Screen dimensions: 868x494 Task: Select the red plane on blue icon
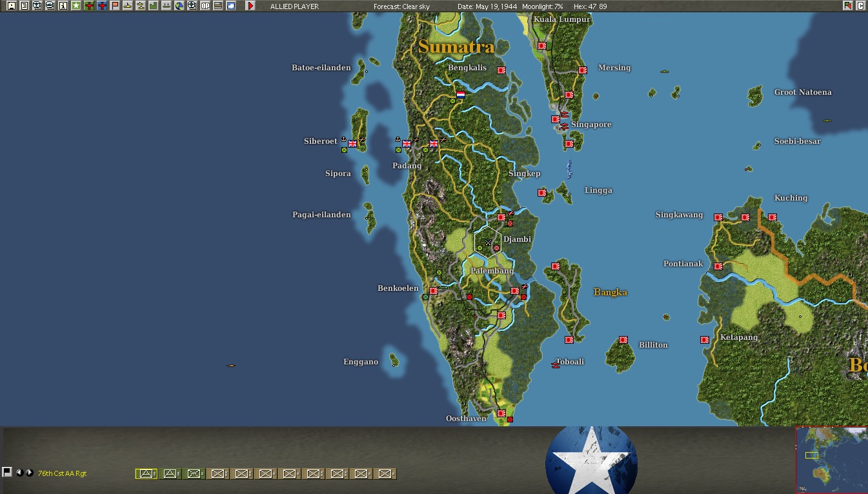[x=102, y=6]
